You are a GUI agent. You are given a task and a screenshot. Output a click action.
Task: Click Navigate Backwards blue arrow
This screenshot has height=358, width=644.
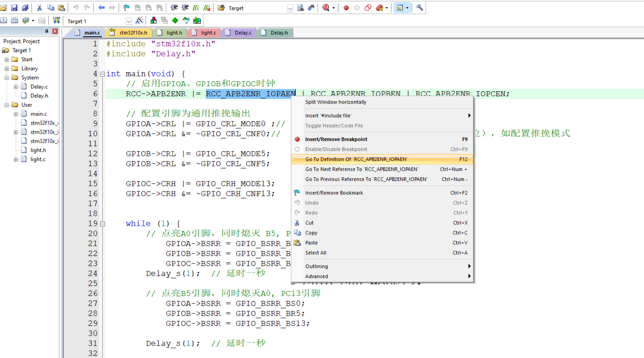click(101, 8)
